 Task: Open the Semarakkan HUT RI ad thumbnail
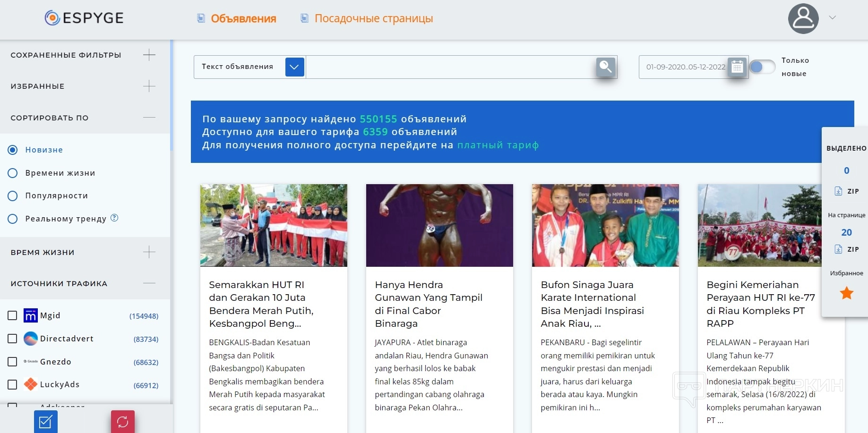click(x=274, y=225)
